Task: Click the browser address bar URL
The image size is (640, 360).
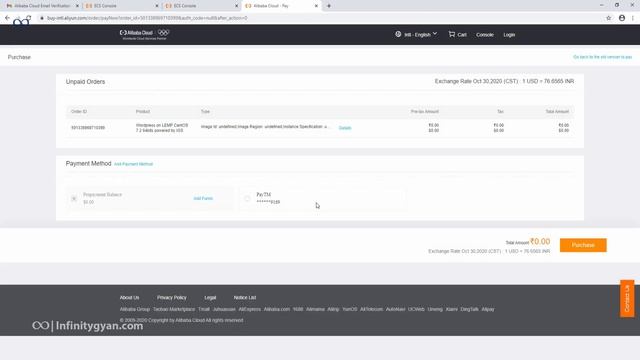Action: [147, 18]
